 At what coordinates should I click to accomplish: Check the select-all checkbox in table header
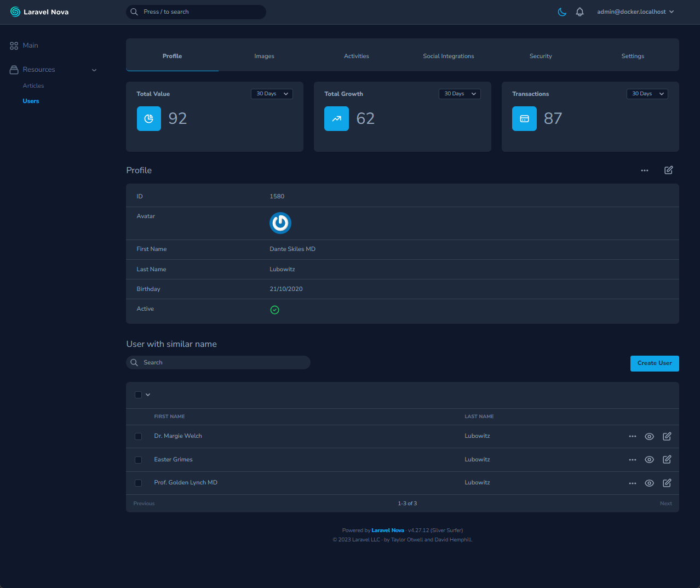138,395
